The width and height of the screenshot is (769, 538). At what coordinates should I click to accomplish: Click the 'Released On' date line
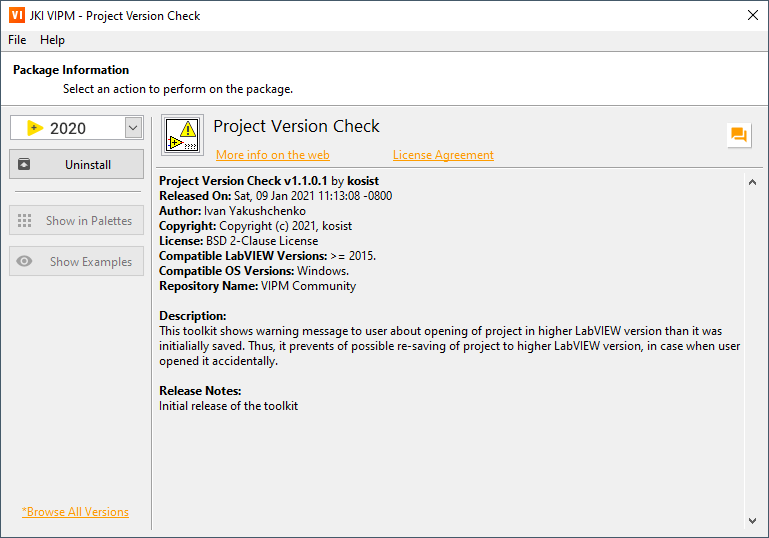[276, 196]
